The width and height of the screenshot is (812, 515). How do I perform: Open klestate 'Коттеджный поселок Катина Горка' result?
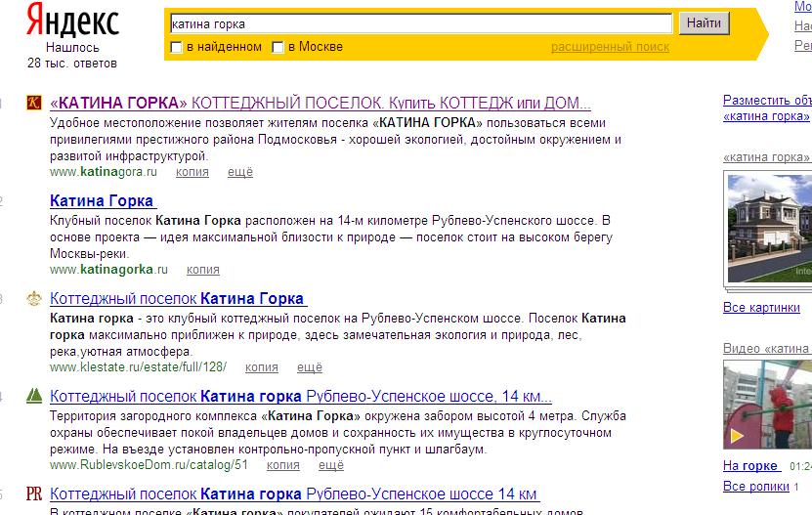tap(178, 298)
